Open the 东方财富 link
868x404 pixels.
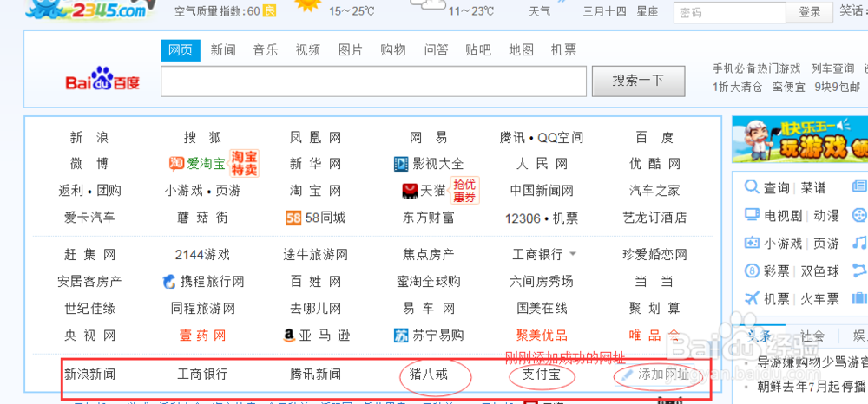tap(428, 218)
